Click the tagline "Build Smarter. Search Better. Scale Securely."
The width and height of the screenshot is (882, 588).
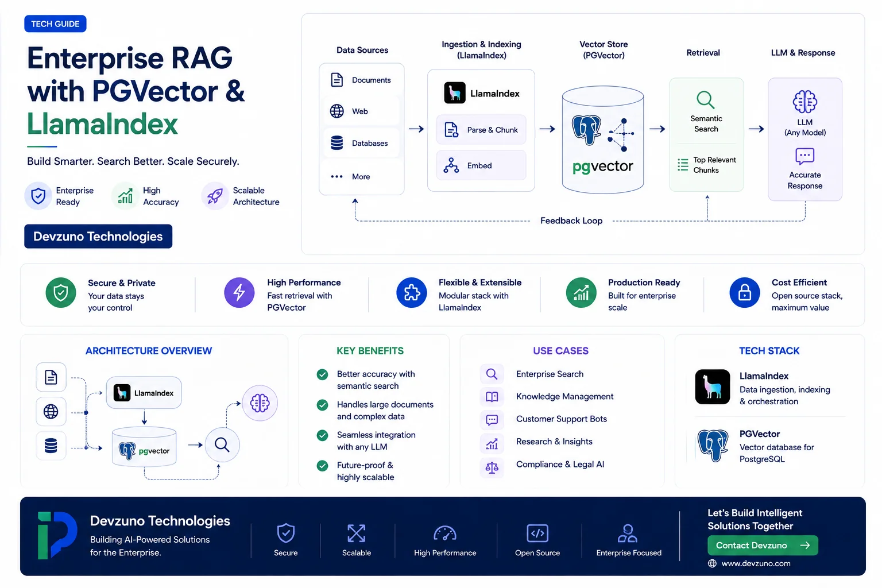point(133,161)
